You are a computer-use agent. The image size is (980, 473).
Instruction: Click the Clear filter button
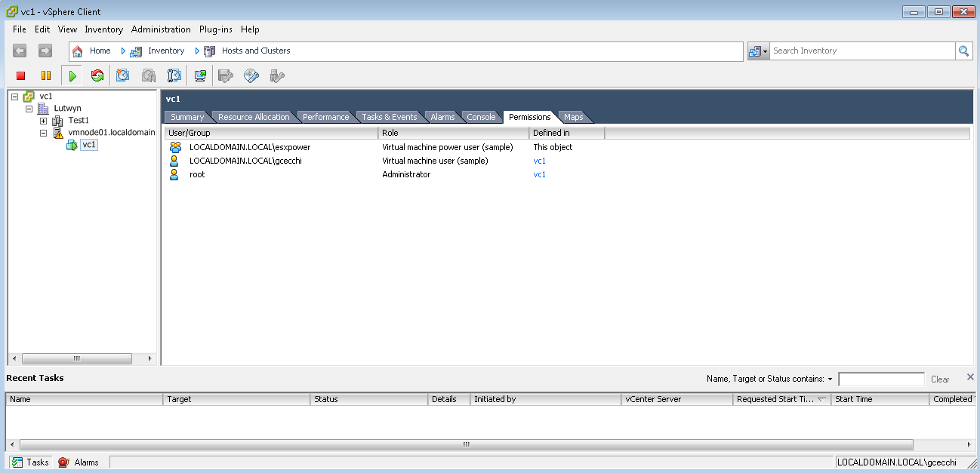940,379
